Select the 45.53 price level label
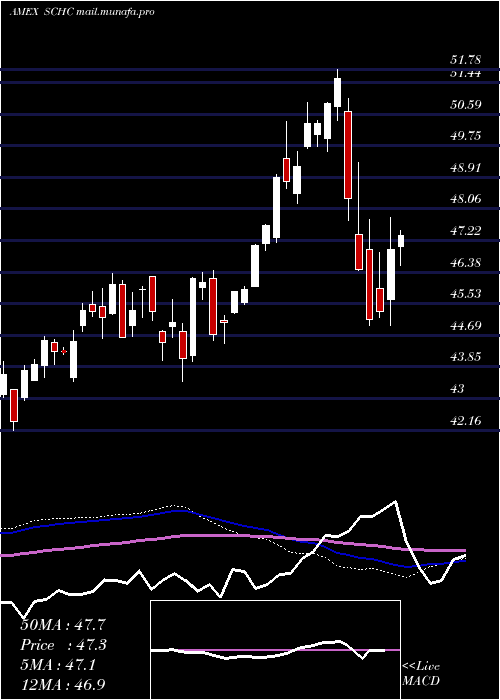Viewport: 500px width, 700px height. (x=465, y=294)
